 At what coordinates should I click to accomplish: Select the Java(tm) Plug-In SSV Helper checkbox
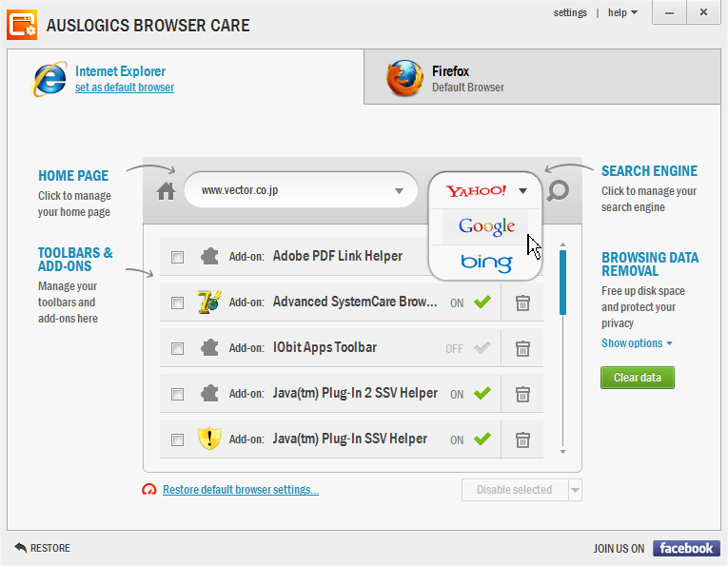point(177,439)
